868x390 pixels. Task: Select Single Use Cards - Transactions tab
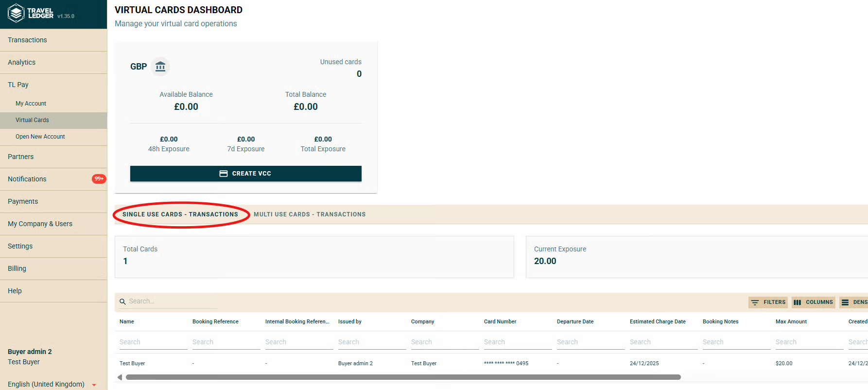pyautogui.click(x=180, y=214)
